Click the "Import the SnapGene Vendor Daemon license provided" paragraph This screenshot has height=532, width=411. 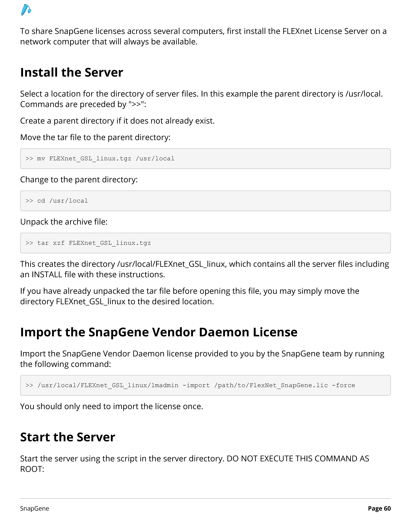(x=202, y=359)
